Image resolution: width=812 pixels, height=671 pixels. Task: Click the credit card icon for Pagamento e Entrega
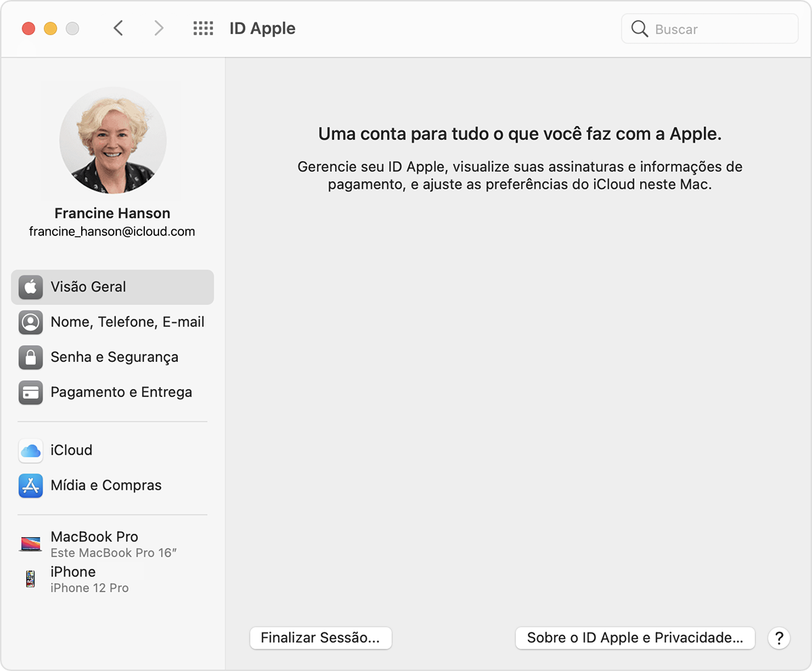tap(30, 392)
